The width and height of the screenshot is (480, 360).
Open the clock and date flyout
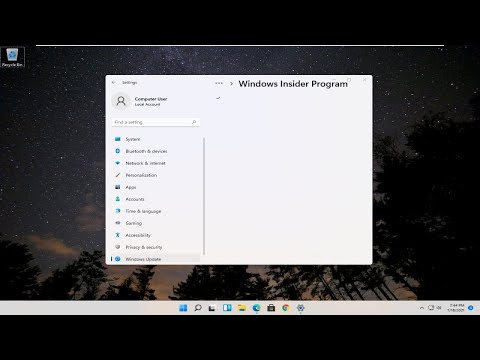click(456, 308)
